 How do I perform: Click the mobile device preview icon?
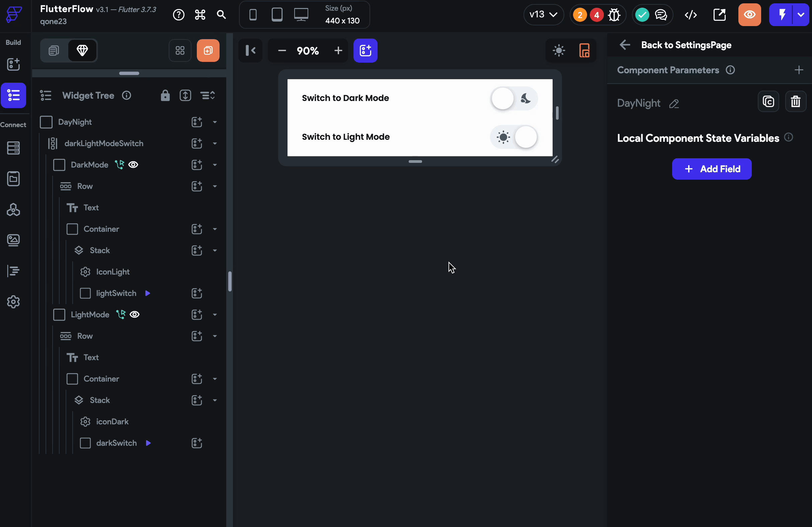pyautogui.click(x=253, y=14)
